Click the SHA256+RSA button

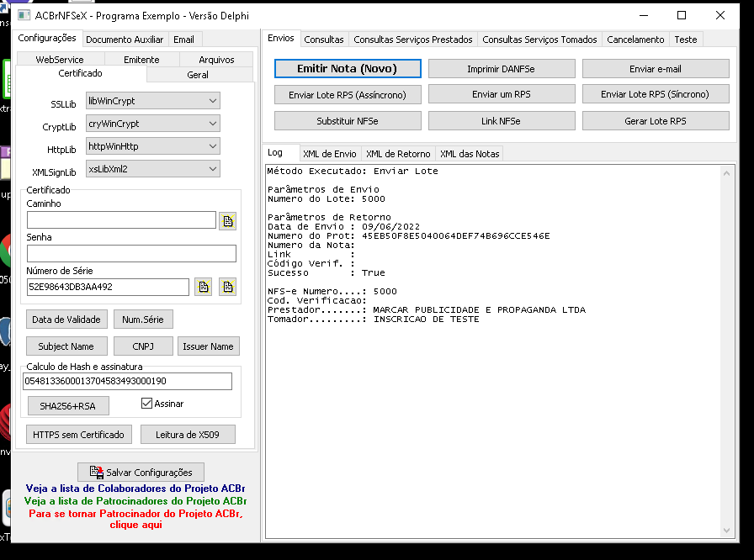68,406
